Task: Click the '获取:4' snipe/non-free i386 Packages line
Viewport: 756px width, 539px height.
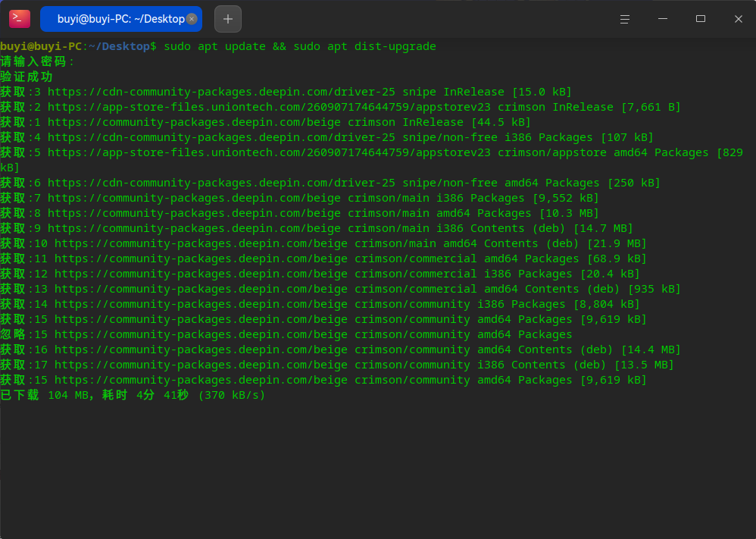Action: tap(327, 137)
